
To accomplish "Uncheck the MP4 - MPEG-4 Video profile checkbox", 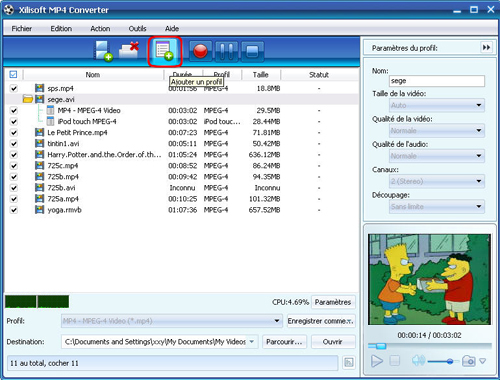I will (14, 110).
